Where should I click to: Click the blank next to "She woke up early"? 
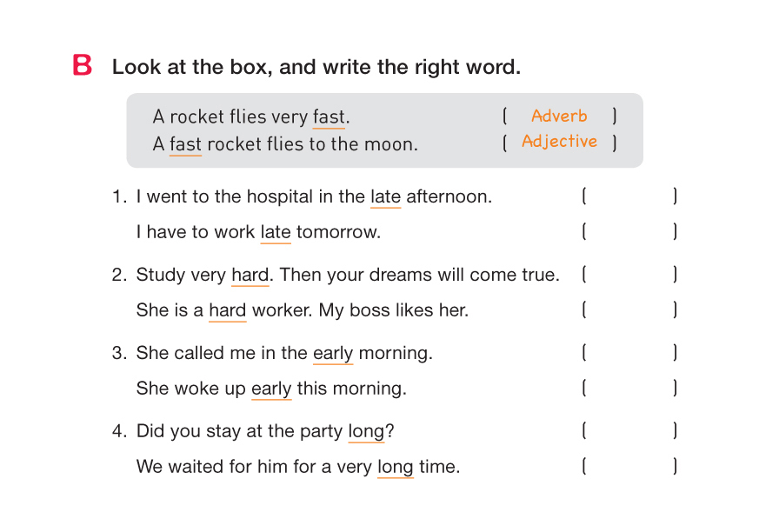coord(629,389)
